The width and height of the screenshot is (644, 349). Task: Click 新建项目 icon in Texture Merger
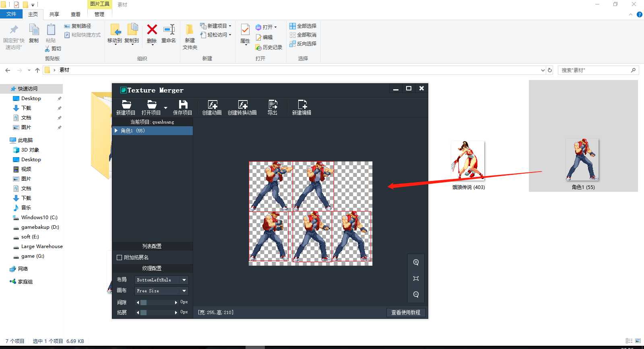126,105
